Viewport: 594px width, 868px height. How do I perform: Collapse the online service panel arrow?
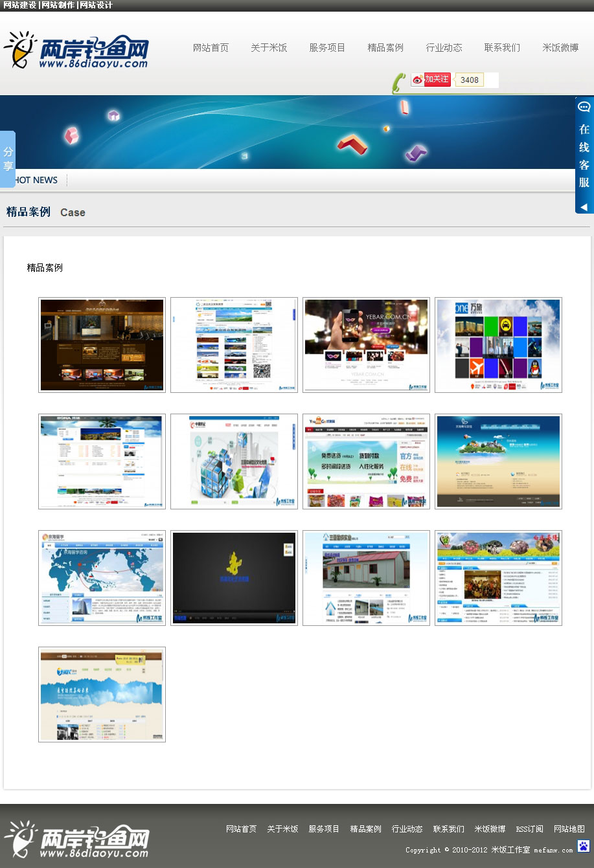[584, 207]
